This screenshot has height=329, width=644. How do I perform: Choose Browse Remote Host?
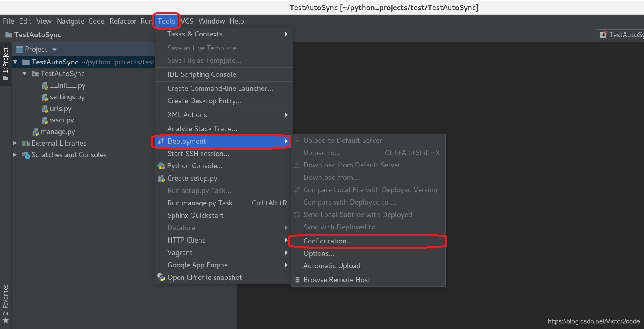click(368, 280)
